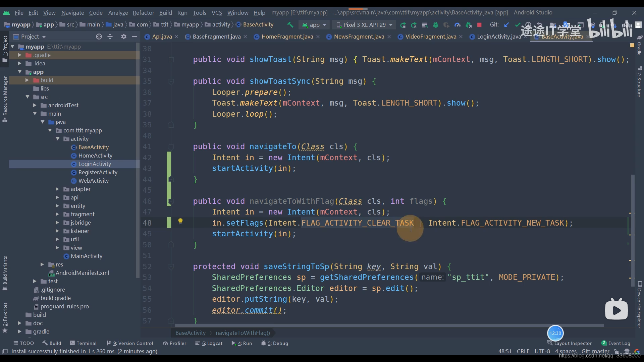Toggle the Logcat tool window
This screenshot has height=362, width=644.
209,343
